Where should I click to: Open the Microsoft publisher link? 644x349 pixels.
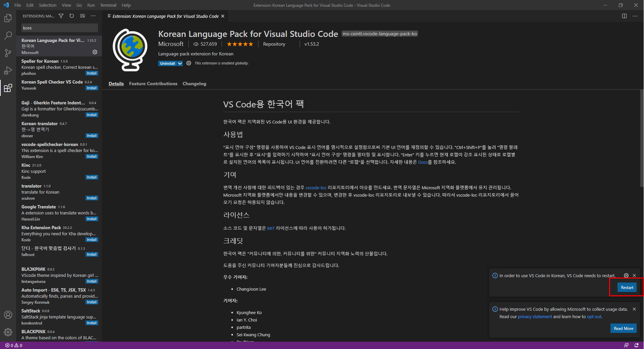[171, 44]
